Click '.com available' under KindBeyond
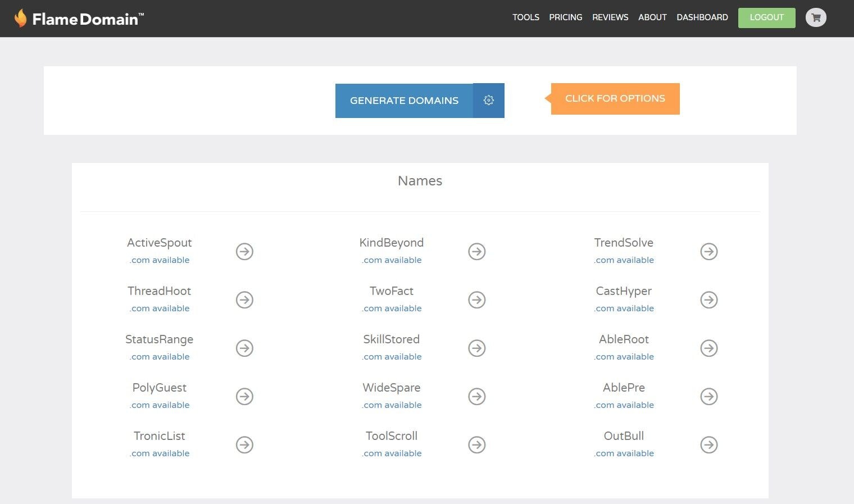Viewport: 854px width, 504px height. click(x=392, y=260)
